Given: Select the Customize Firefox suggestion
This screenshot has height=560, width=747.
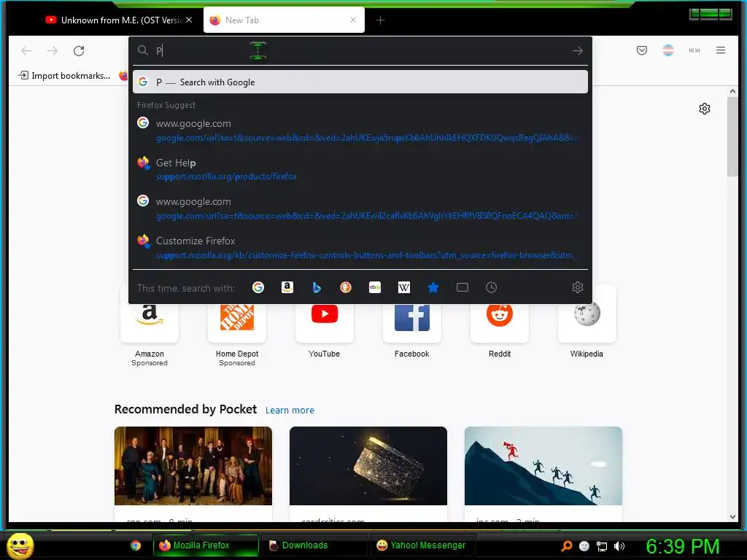Looking at the screenshot, I should pyautogui.click(x=360, y=248).
